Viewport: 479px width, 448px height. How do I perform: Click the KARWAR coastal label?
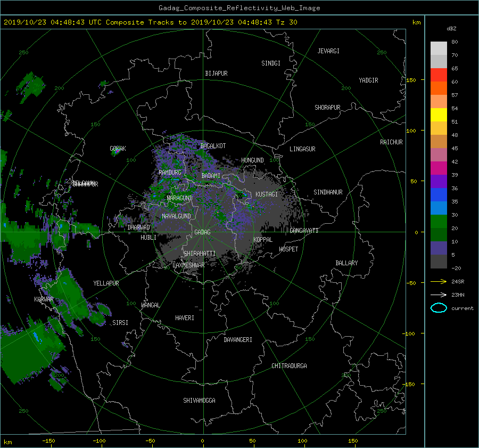(44, 299)
